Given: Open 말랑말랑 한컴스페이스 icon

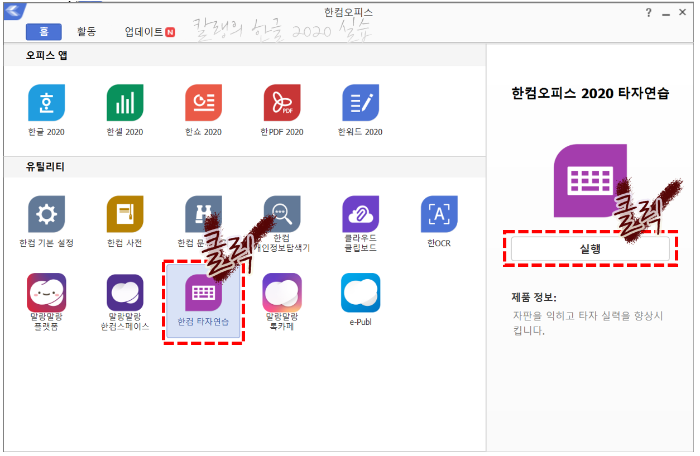Looking at the screenshot, I should (125, 293).
